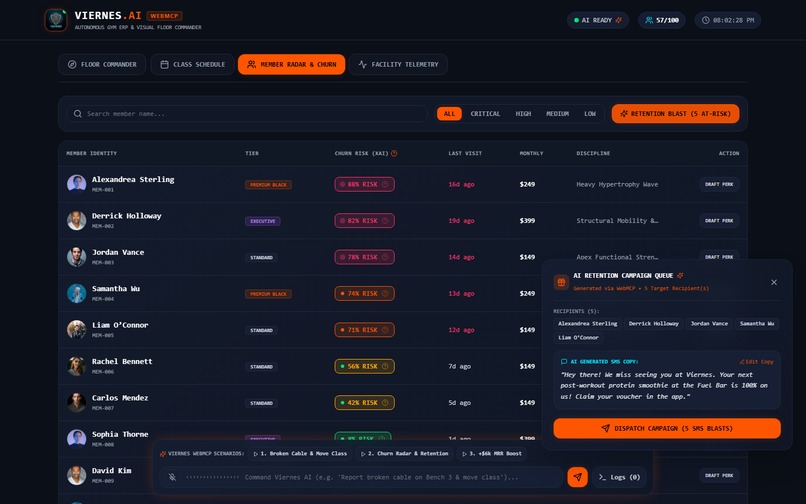
Task: Click the clock time indicator
Action: [x=728, y=20]
